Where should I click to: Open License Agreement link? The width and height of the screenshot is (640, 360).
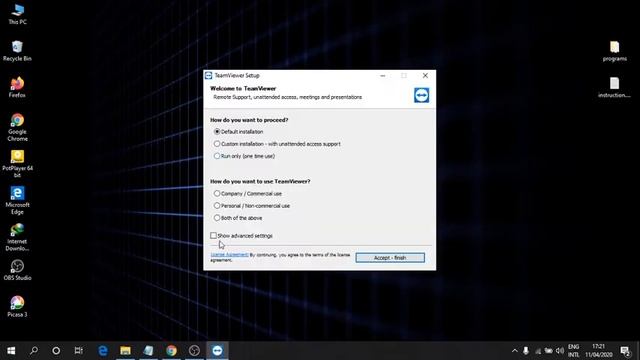click(x=229, y=255)
